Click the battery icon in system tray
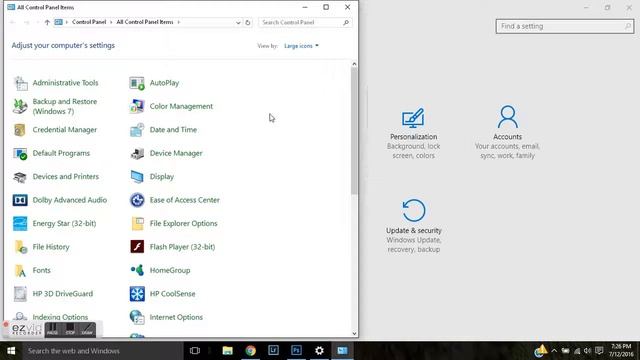 pos(565,351)
